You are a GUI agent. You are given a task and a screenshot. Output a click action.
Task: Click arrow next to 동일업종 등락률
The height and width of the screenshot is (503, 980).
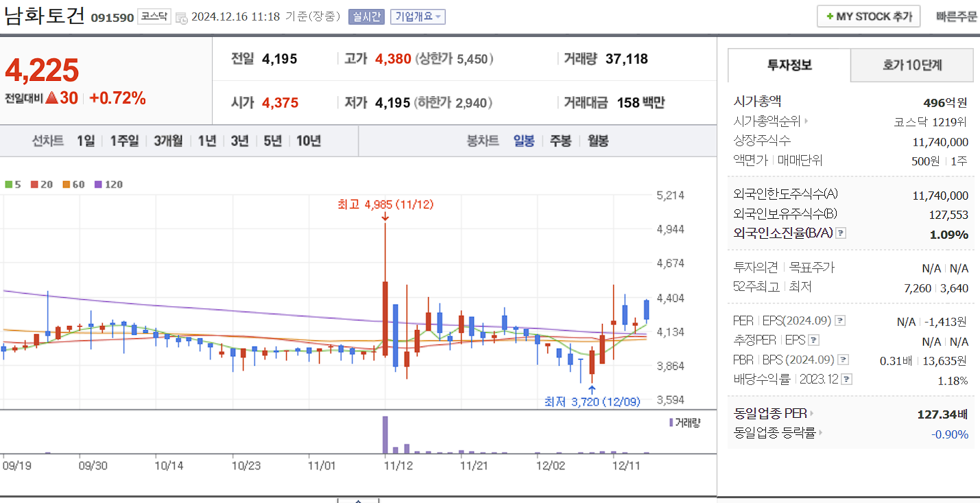click(820, 433)
